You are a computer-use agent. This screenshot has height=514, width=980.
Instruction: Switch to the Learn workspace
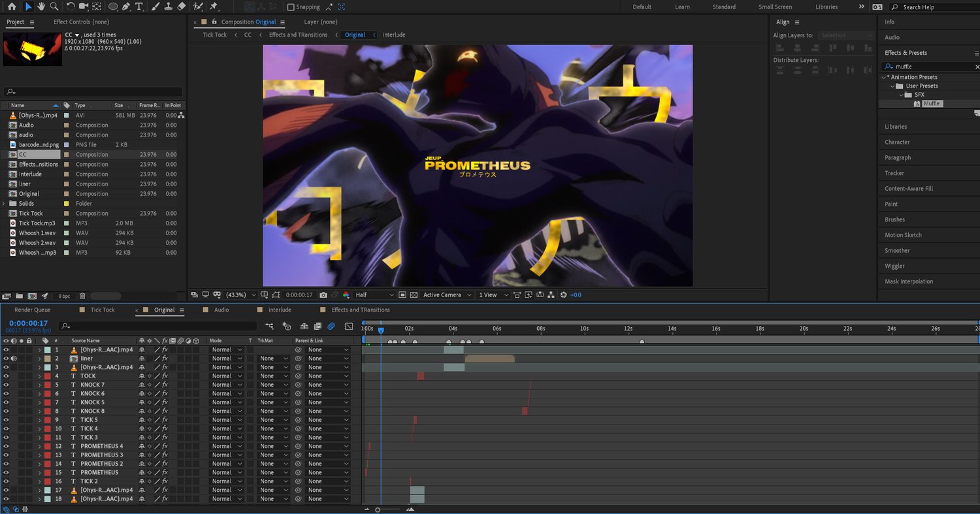tap(682, 7)
